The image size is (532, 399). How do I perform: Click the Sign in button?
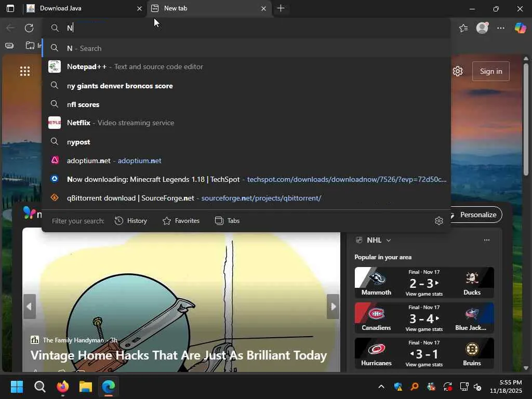point(490,71)
